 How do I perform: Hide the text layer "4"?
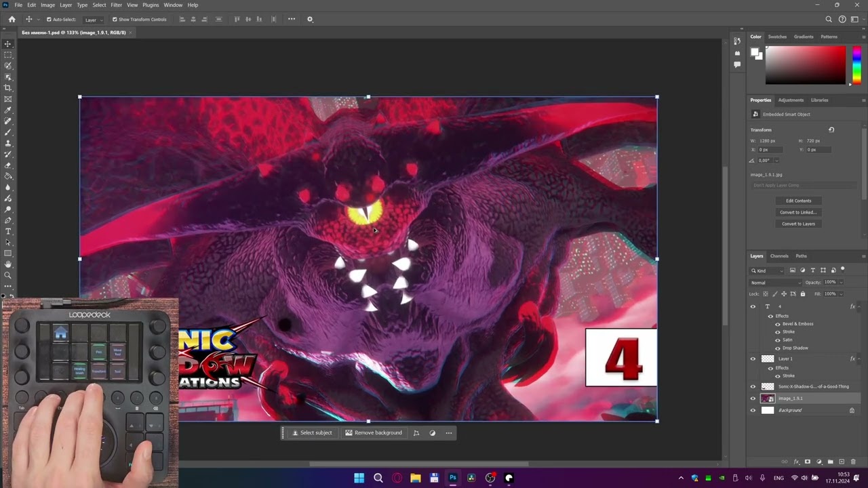coord(753,306)
